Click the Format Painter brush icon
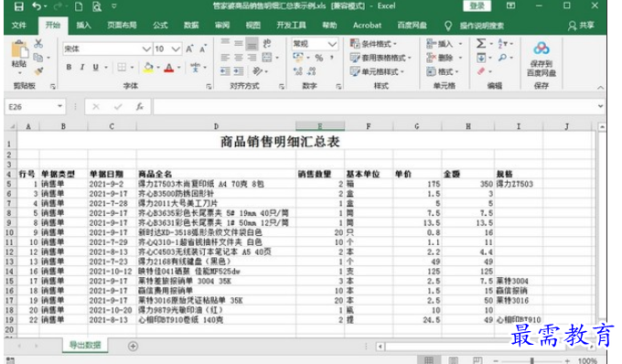 [38, 71]
